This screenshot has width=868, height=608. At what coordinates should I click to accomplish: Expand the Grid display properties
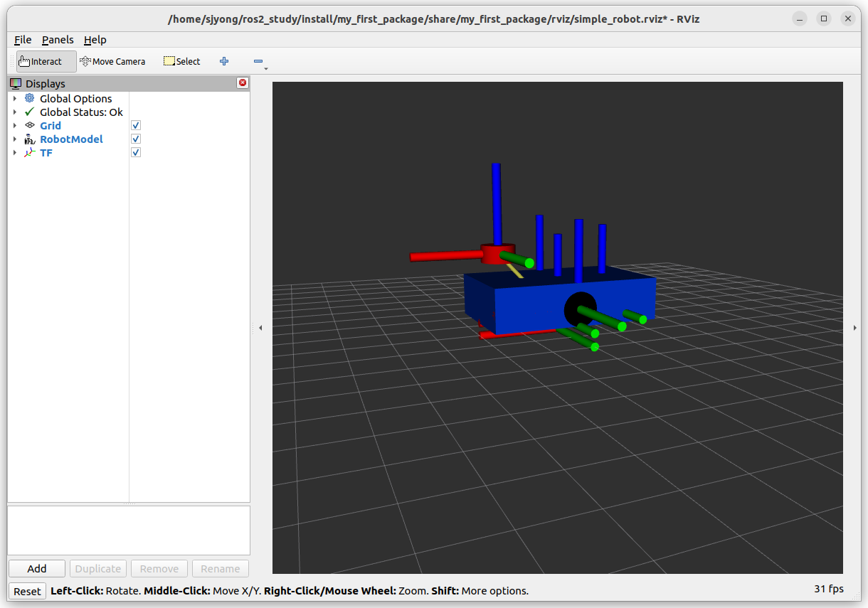(14, 125)
